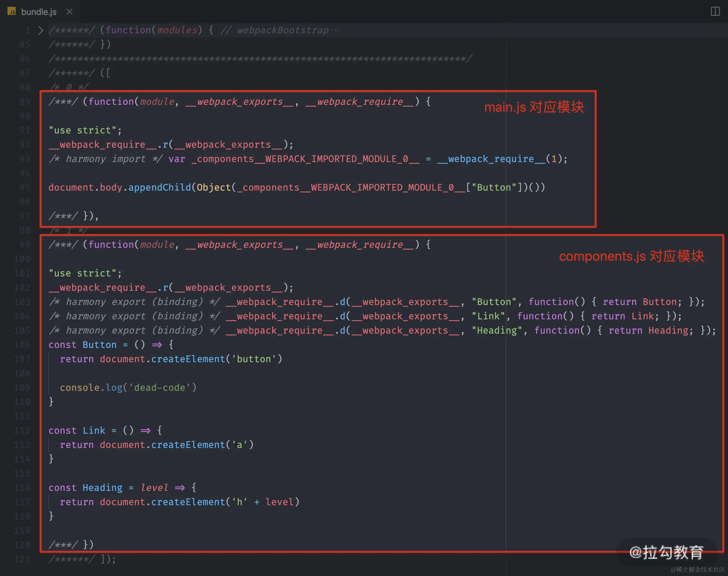This screenshot has height=576, width=728.
Task: Expand the folded code at line 1
Action: click(x=41, y=30)
